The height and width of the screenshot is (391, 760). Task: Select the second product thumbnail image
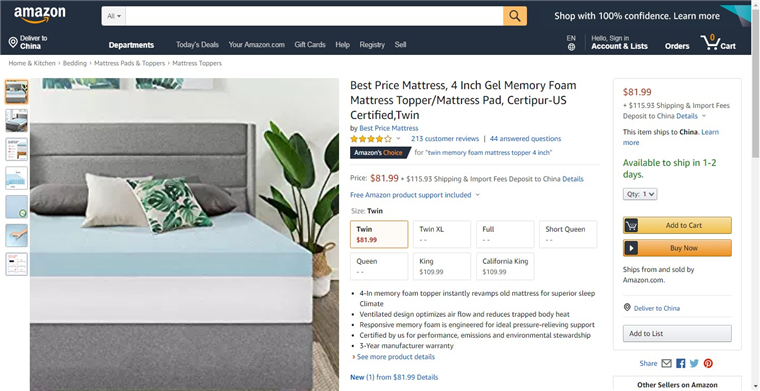(x=16, y=121)
